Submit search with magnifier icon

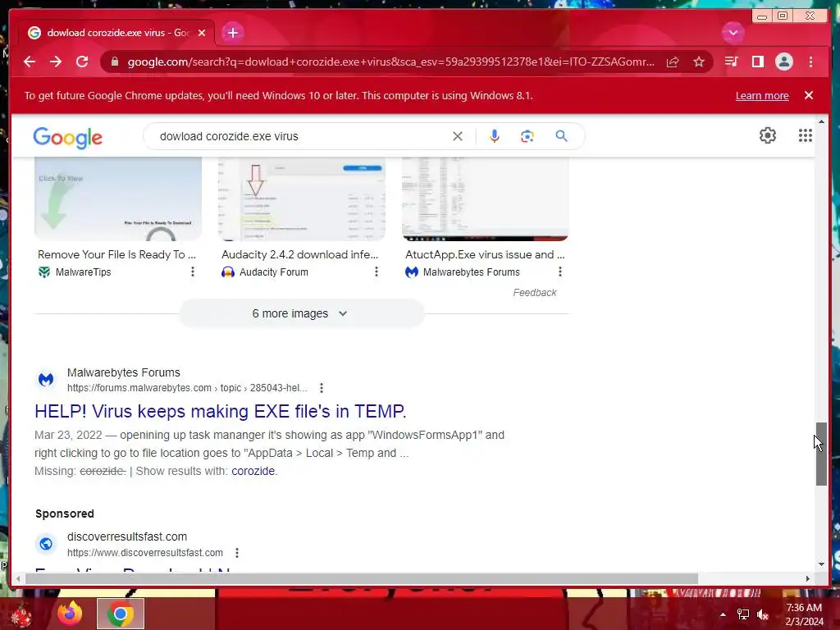coord(561,136)
